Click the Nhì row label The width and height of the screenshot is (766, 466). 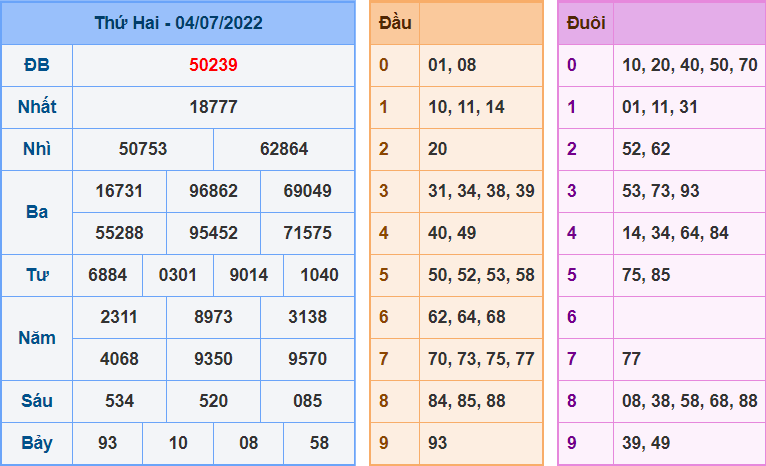pyautogui.click(x=37, y=149)
